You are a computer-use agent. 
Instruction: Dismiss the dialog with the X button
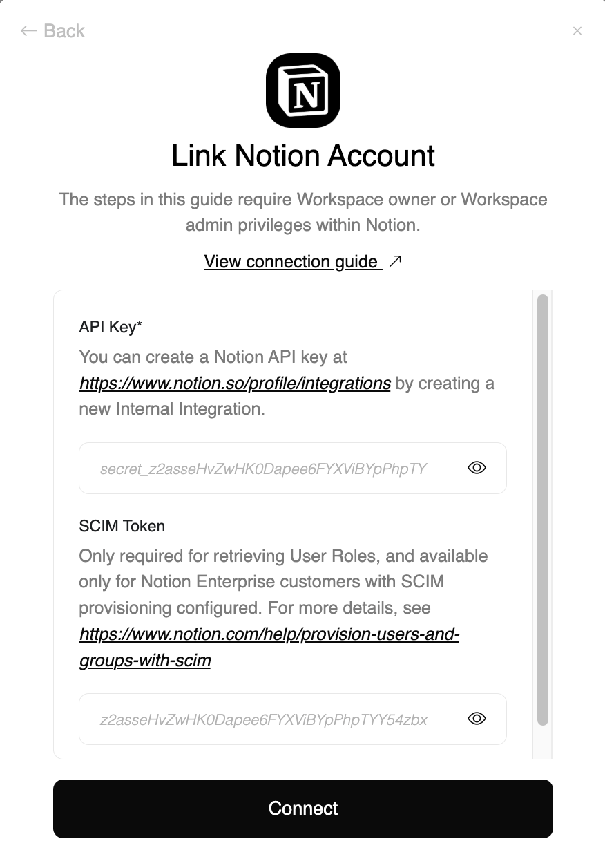(x=577, y=30)
